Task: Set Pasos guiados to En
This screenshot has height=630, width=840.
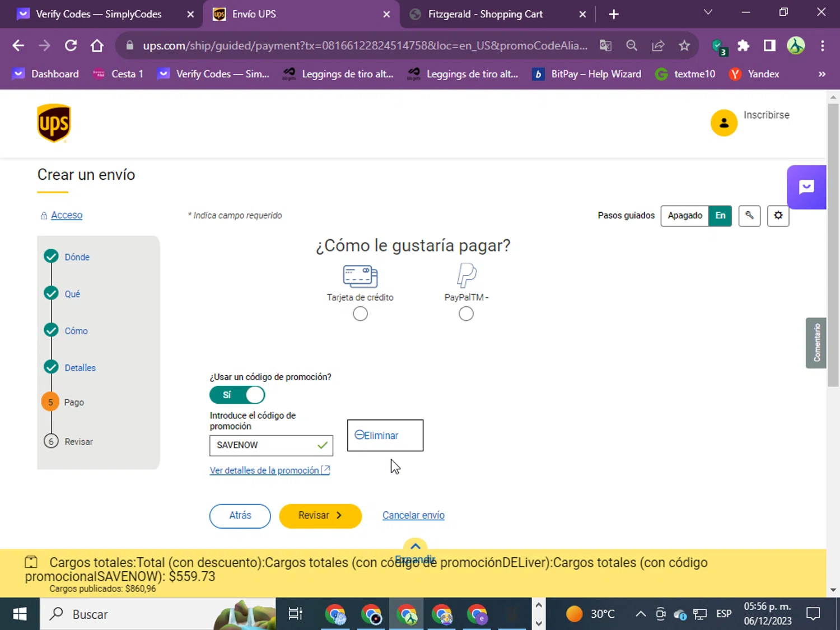Action: click(x=720, y=216)
